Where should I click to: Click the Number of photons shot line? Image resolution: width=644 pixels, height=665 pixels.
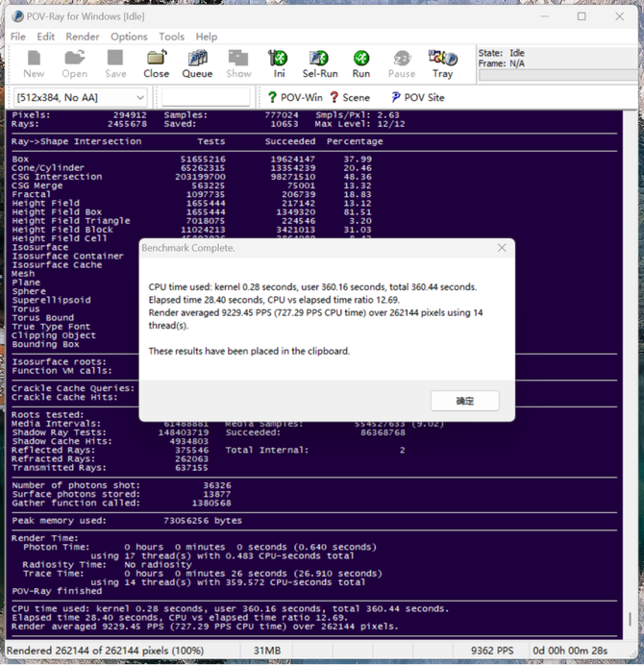[x=121, y=485]
